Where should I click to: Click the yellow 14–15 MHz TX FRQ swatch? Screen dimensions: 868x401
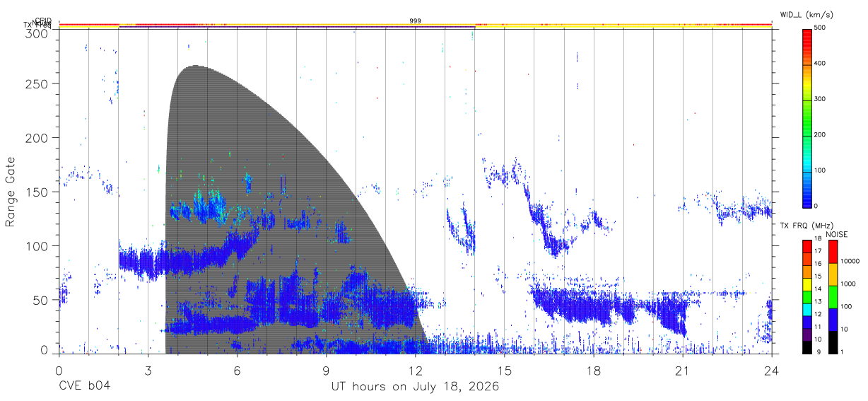pyautogui.click(x=807, y=284)
